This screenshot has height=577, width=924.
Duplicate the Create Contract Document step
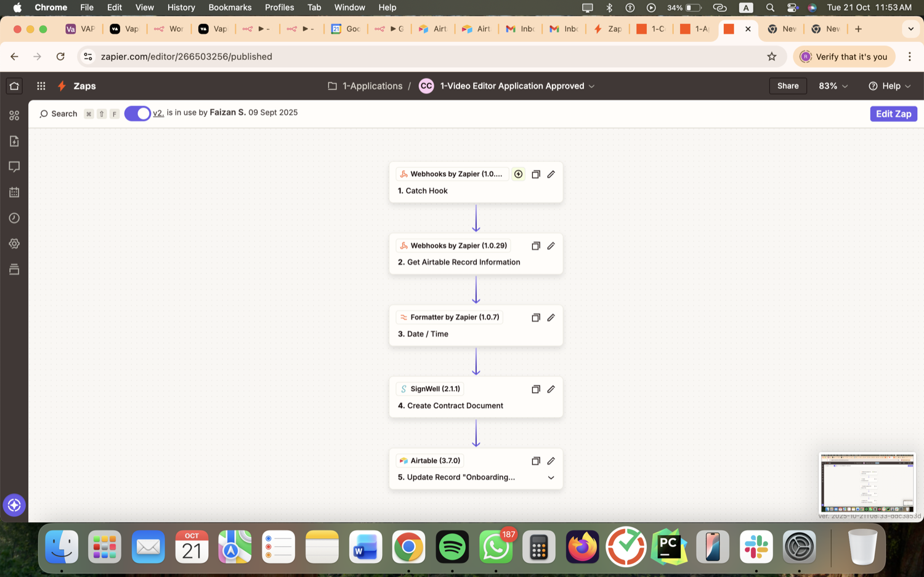[536, 389]
